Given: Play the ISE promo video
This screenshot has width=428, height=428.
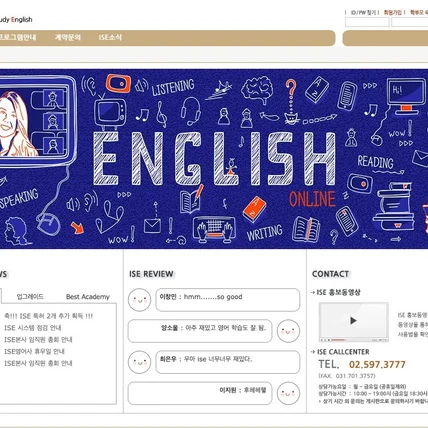Looking at the screenshot, I should pos(353,321).
